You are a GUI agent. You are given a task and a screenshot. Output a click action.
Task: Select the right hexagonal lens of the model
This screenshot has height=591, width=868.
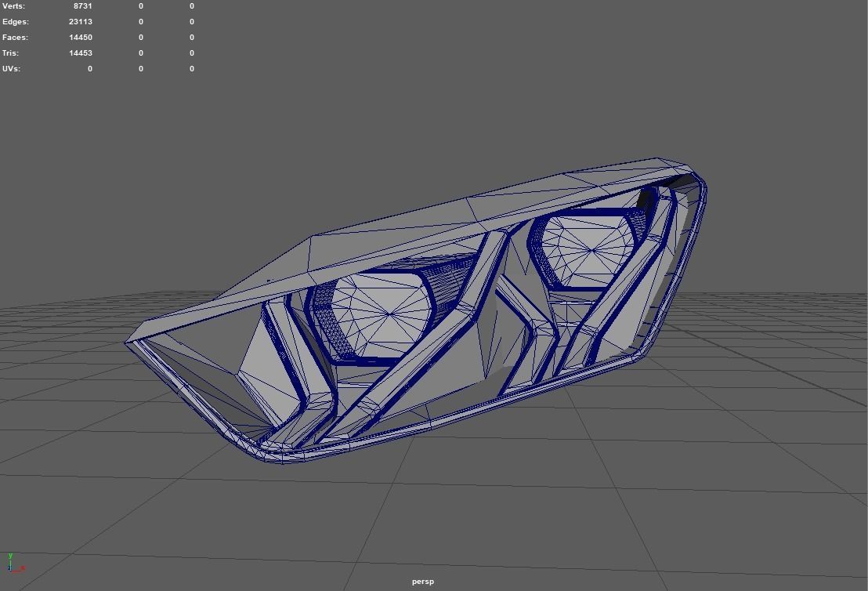pos(588,251)
